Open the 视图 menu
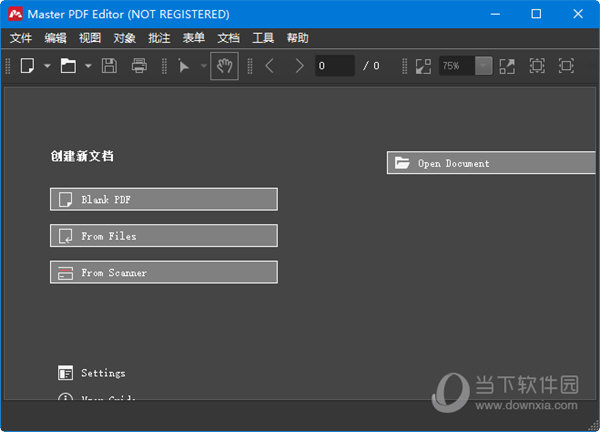The width and height of the screenshot is (600, 432). point(90,38)
